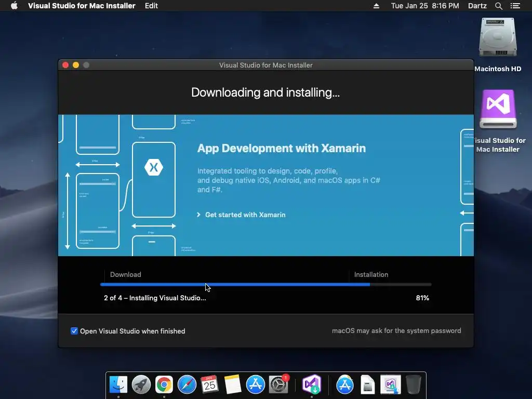
Task: Open Safari from the Dock
Action: [x=187, y=384]
